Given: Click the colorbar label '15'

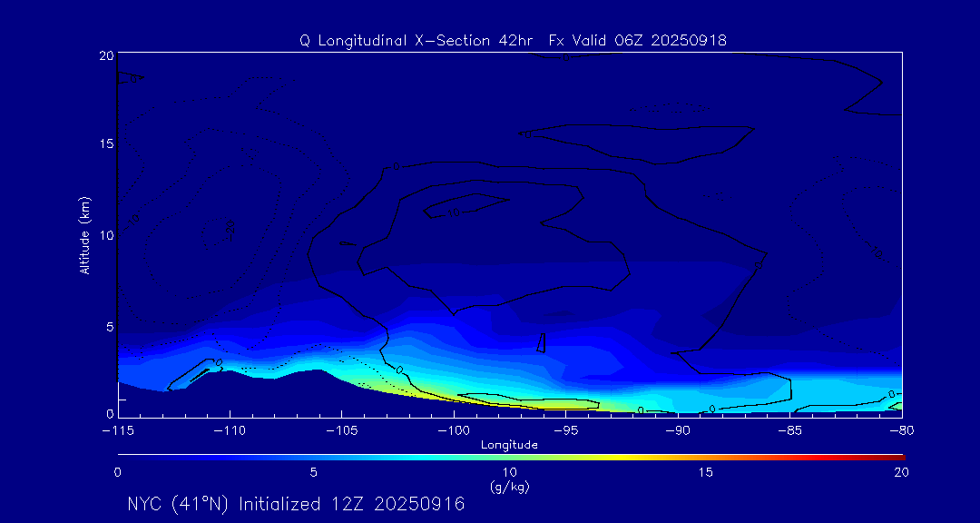Looking at the screenshot, I should click(705, 472).
